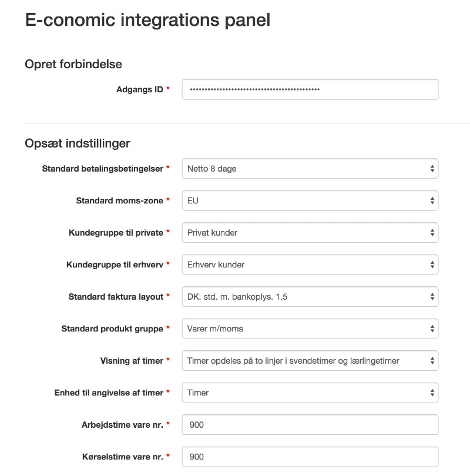Click the 'Kundegruppe til private' label

coord(116,233)
